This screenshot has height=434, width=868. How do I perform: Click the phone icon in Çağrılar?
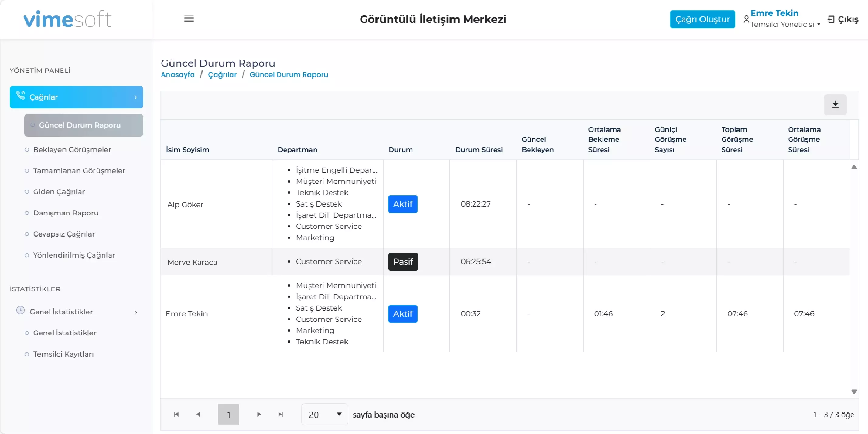(21, 95)
